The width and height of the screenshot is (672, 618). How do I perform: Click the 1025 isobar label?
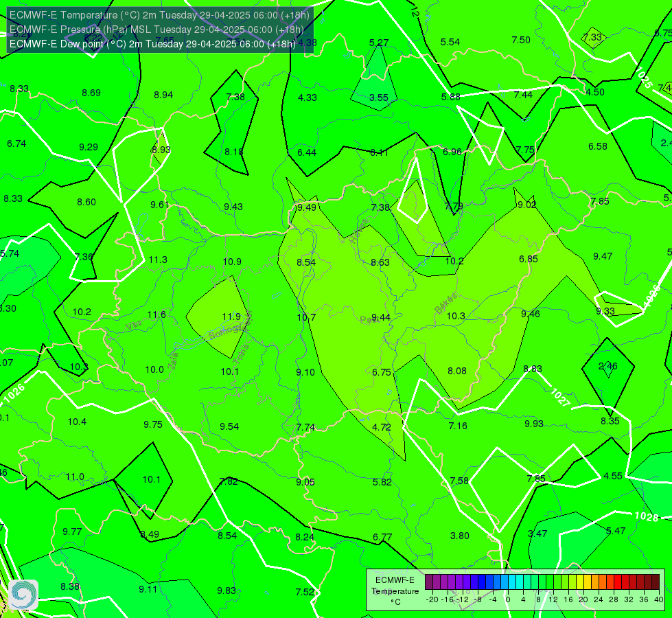pyautogui.click(x=644, y=78)
